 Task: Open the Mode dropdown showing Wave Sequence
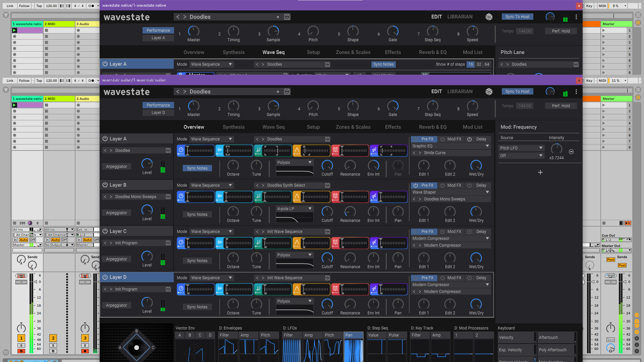[211, 139]
